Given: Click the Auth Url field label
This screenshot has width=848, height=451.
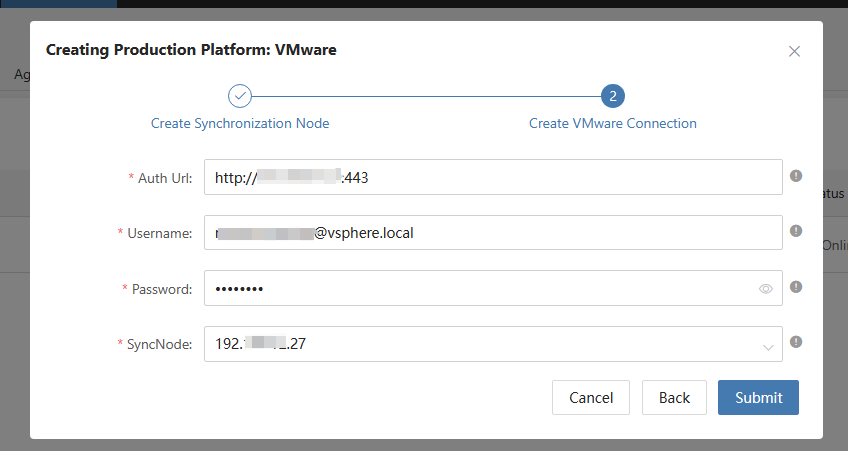Looking at the screenshot, I should 164,178.
